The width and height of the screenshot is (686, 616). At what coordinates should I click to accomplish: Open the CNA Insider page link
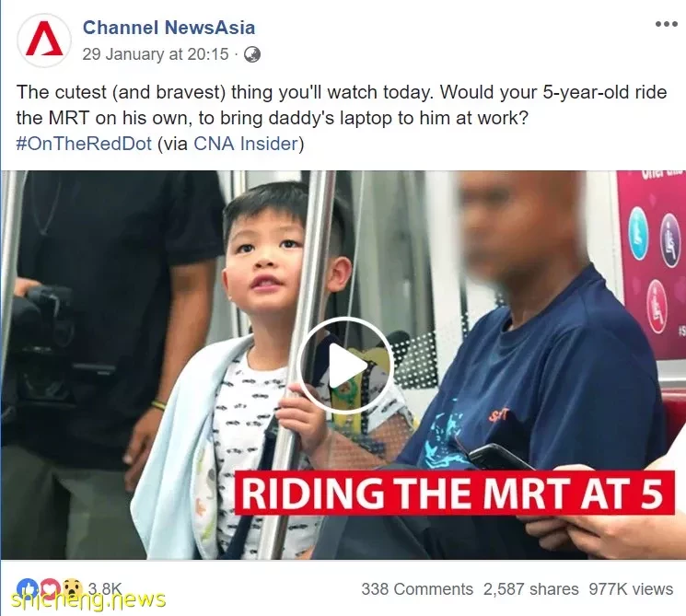coord(246,144)
